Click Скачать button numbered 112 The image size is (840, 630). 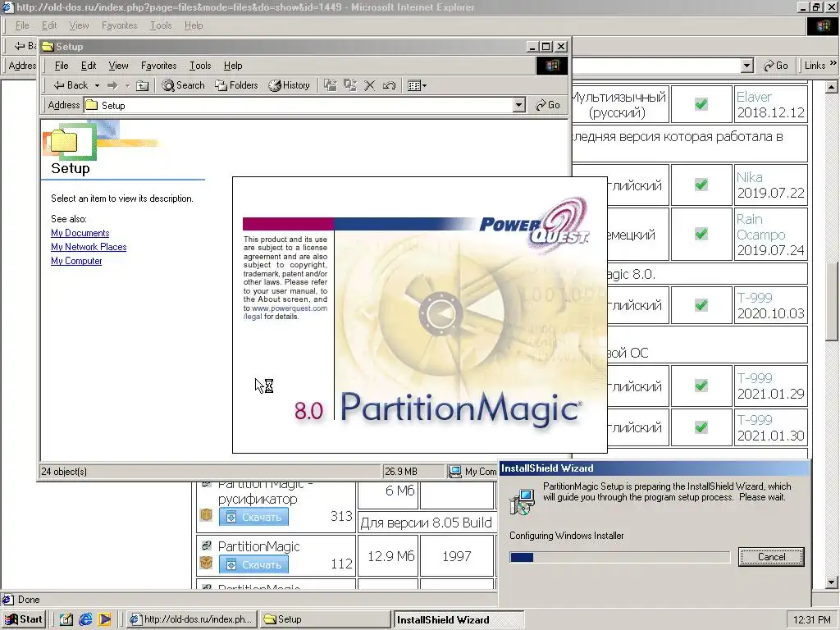[x=254, y=564]
